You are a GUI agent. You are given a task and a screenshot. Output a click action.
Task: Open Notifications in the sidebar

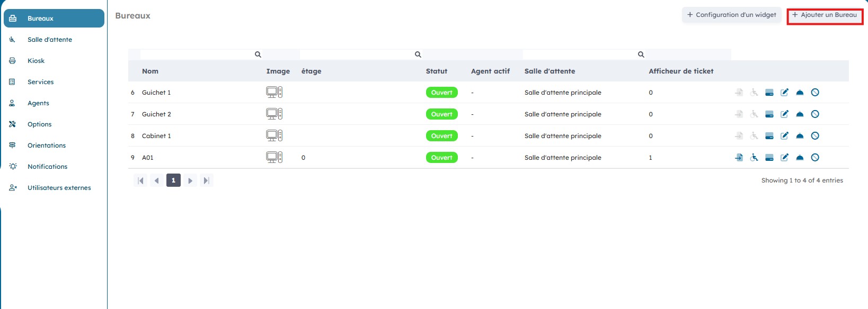coord(47,167)
